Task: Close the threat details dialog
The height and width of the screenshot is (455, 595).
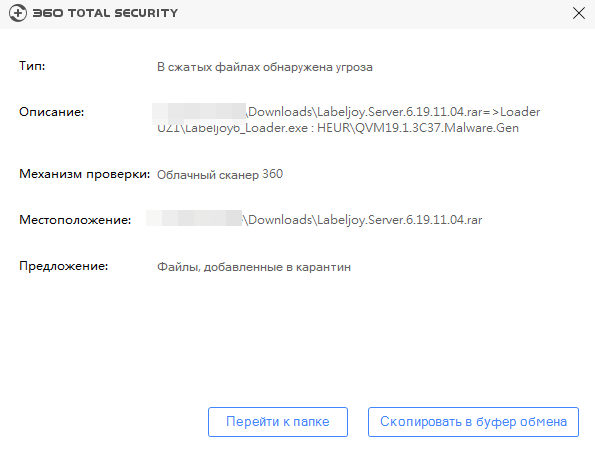Action: click(x=579, y=13)
